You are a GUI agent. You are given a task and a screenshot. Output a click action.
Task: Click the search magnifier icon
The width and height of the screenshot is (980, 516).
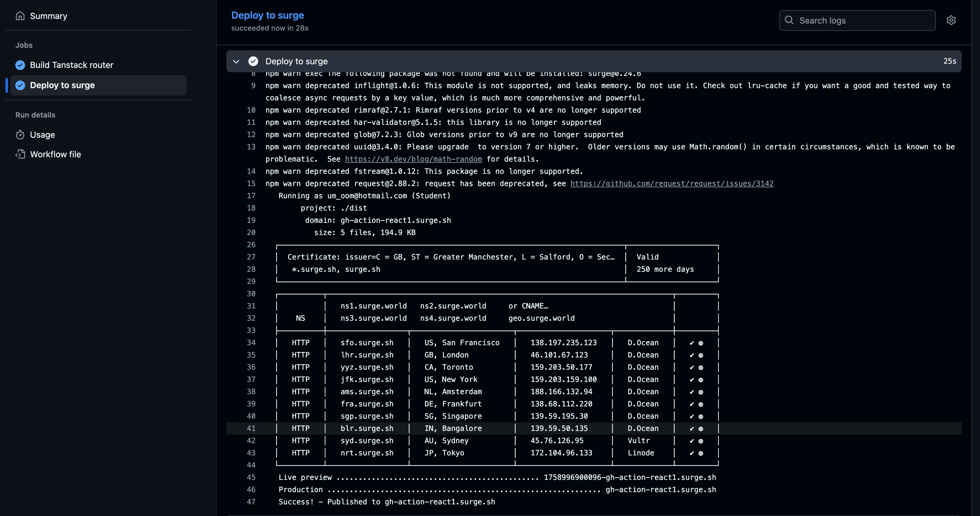(x=789, y=20)
